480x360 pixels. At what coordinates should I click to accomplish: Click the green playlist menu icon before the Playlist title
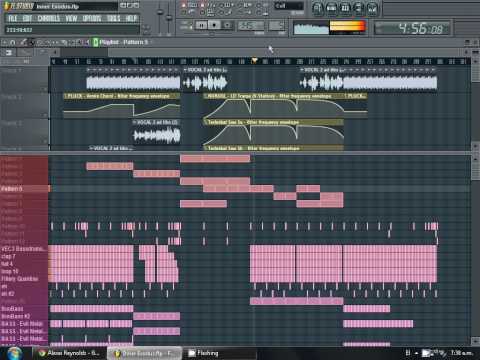pos(95,42)
